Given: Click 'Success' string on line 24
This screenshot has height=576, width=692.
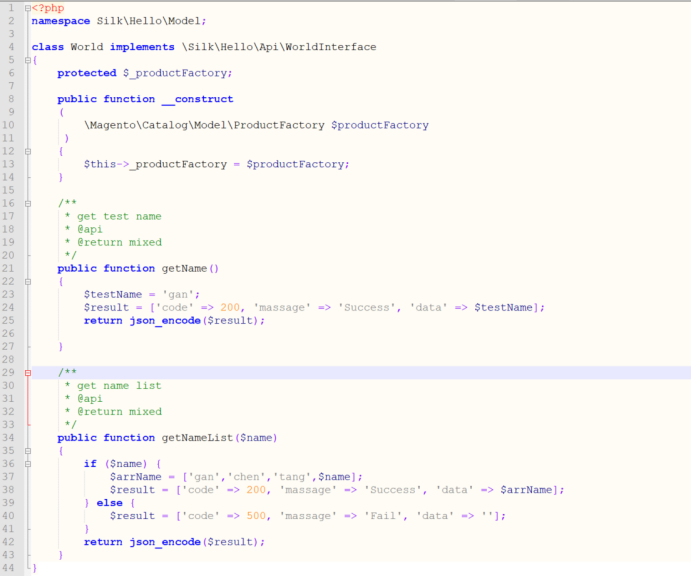Looking at the screenshot, I should (366, 307).
